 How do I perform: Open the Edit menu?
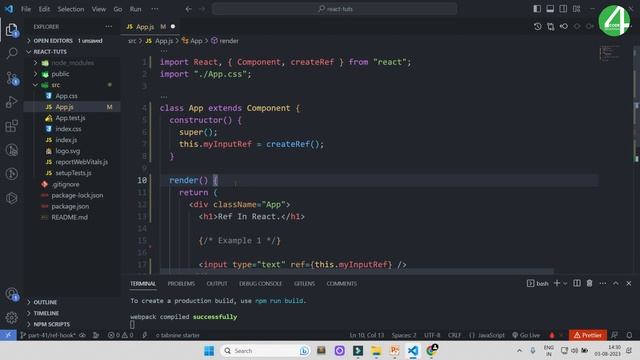coord(44,9)
